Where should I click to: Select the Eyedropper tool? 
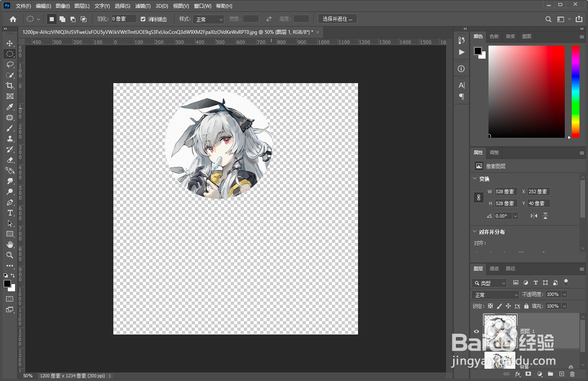point(10,107)
